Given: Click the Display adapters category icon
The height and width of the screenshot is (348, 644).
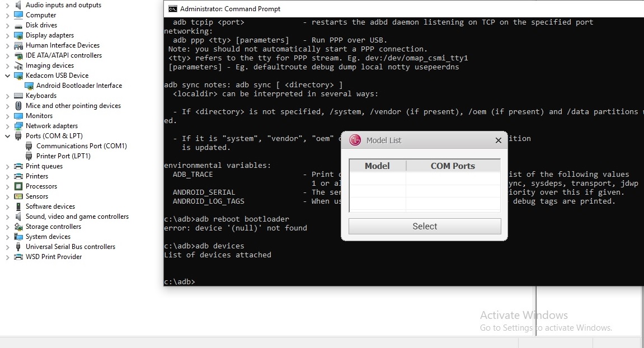Looking at the screenshot, I should [x=18, y=35].
